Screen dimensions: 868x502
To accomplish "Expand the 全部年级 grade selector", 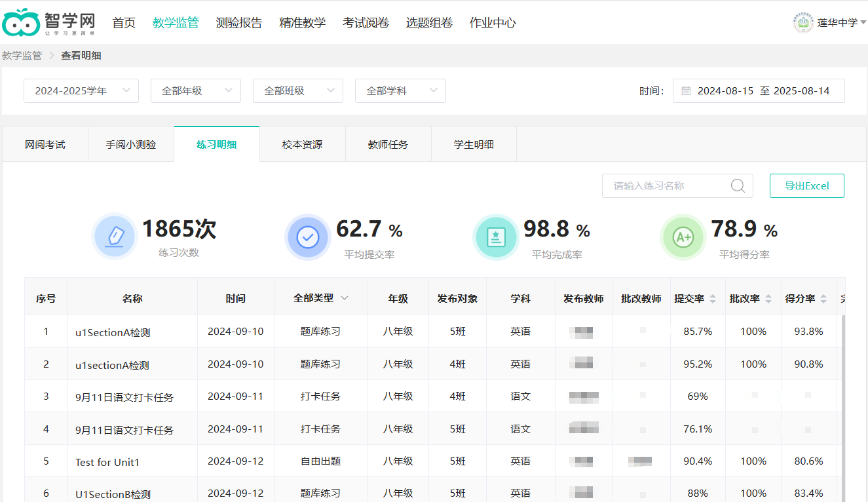I will 195,91.
